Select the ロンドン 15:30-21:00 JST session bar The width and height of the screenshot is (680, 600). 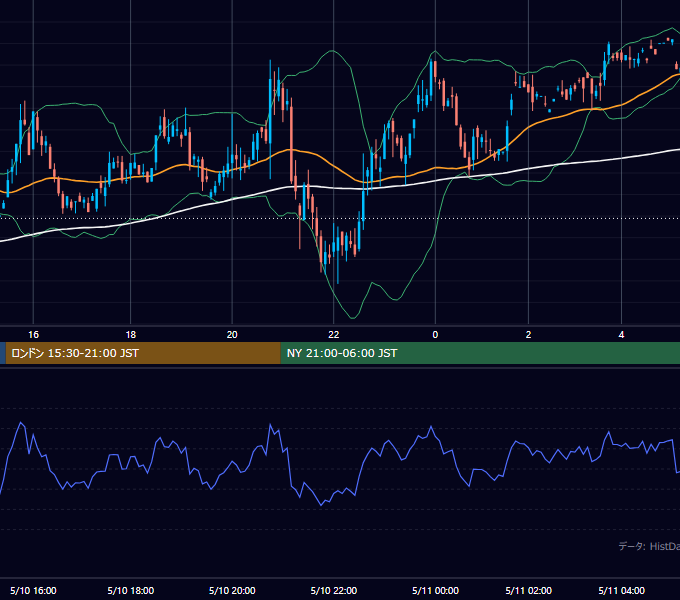[x=143, y=353]
